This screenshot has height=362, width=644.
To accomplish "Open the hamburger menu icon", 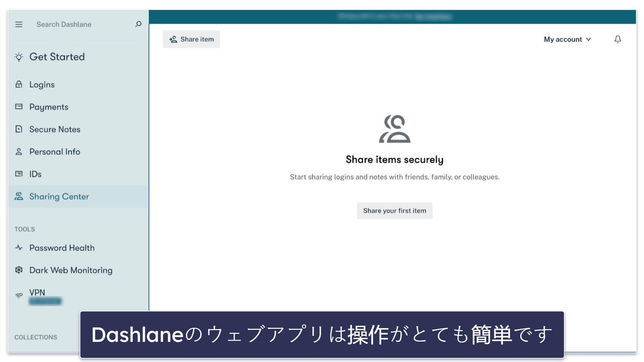I will pyautogui.click(x=19, y=24).
